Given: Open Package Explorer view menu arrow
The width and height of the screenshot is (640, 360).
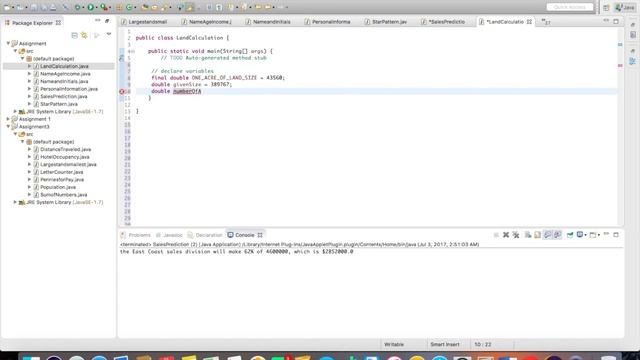Looking at the screenshot, I should point(109,34).
